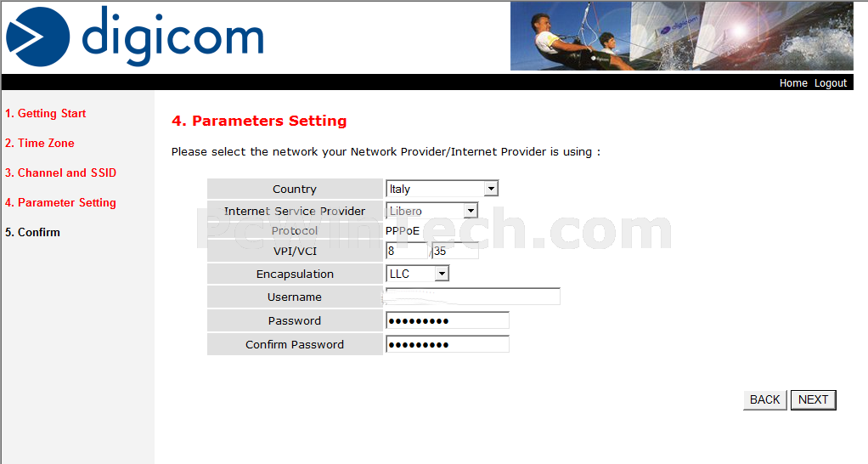Screen dimensions: 868x464
Task: Open the Country dropdown showing Italy
Action: coord(442,189)
